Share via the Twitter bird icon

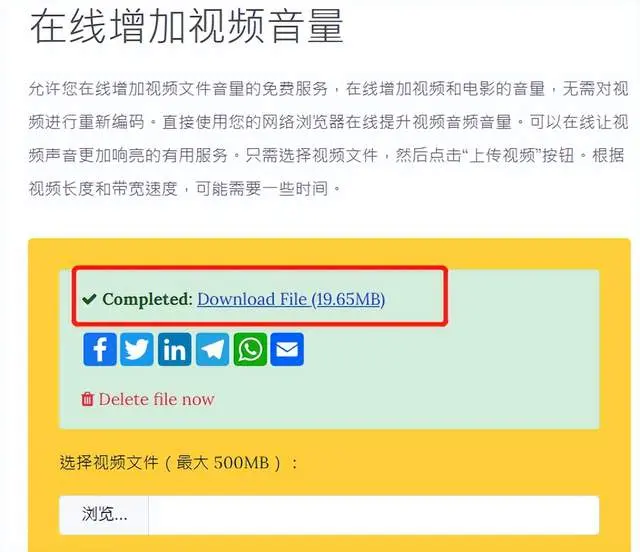(x=137, y=349)
